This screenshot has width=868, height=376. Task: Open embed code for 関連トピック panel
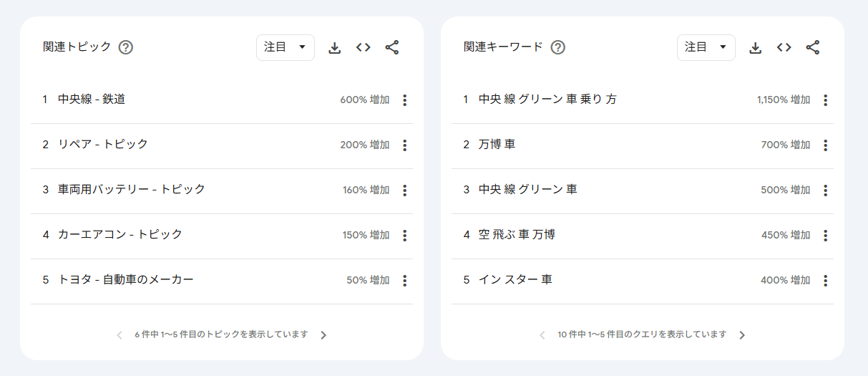(x=363, y=48)
